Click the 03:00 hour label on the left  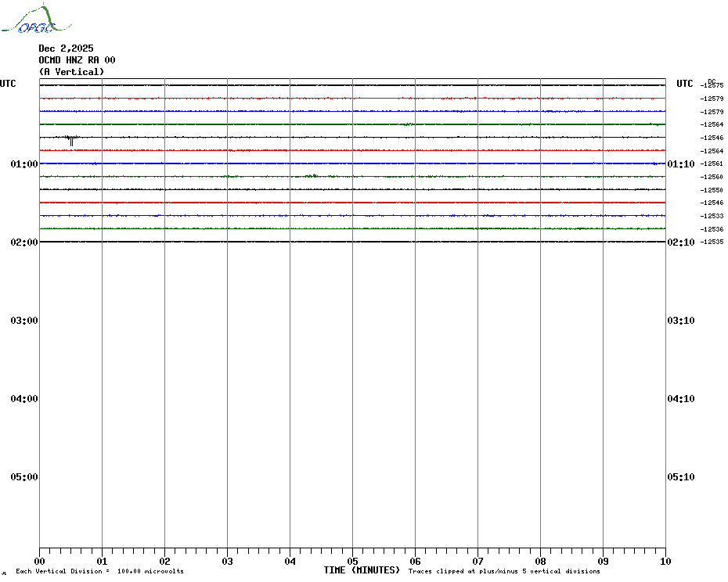[x=24, y=321]
